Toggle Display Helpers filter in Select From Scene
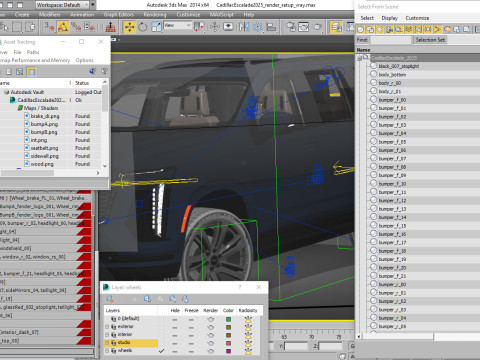This screenshot has height=360, width=480. pos(399,29)
